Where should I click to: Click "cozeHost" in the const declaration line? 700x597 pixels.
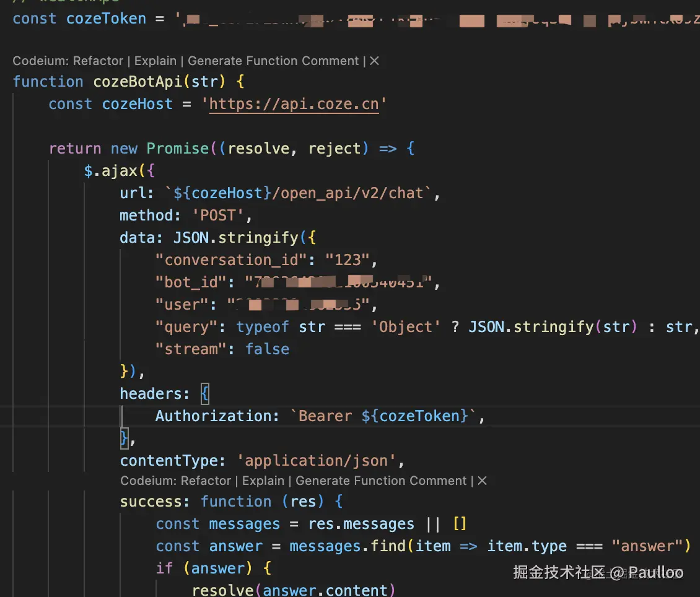(x=137, y=104)
